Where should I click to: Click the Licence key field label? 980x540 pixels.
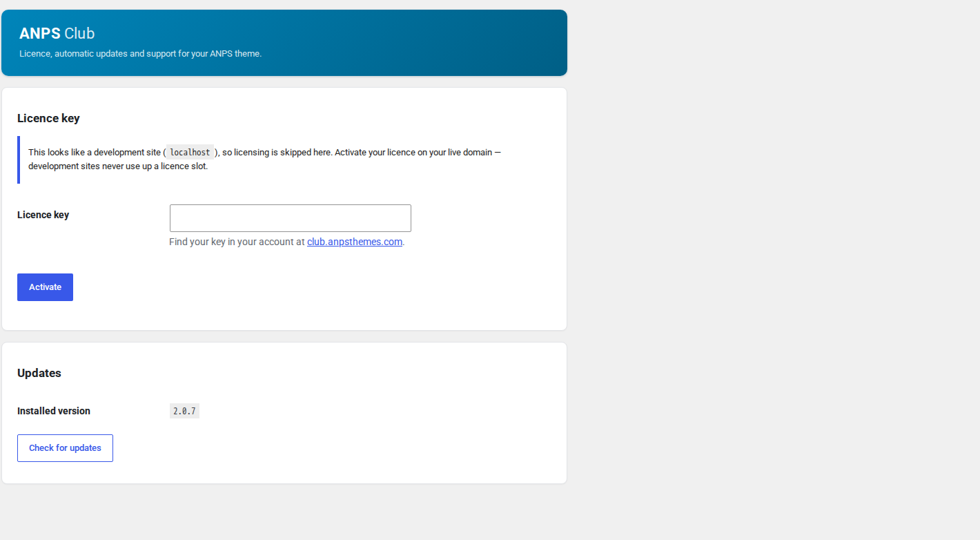click(43, 215)
